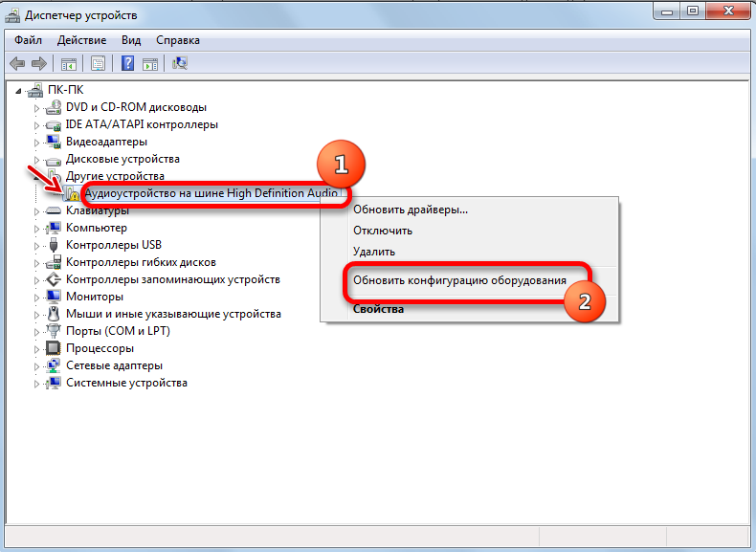Toggle the action pane toolbar icon
Viewport: 756px width, 552px height.
pyautogui.click(x=150, y=64)
